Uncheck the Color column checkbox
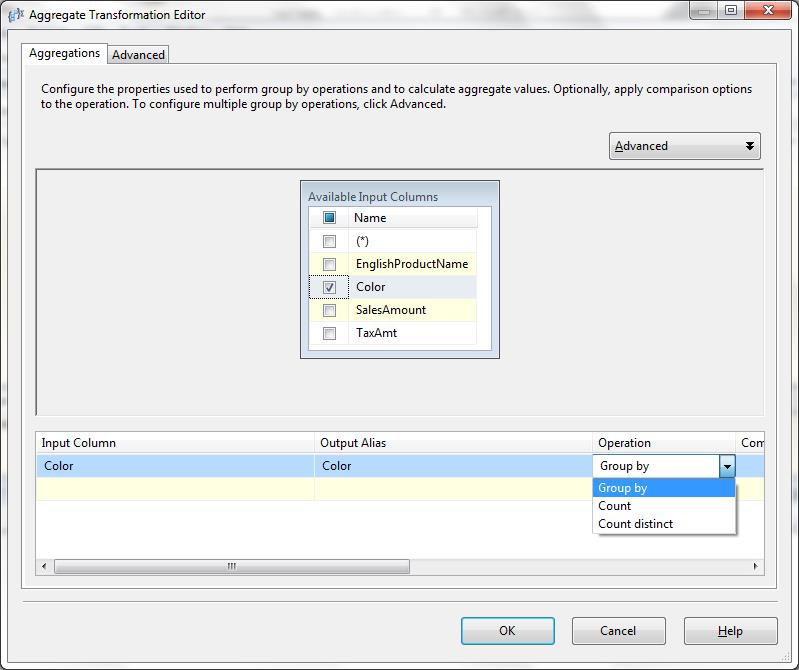799x670 pixels. [x=329, y=287]
